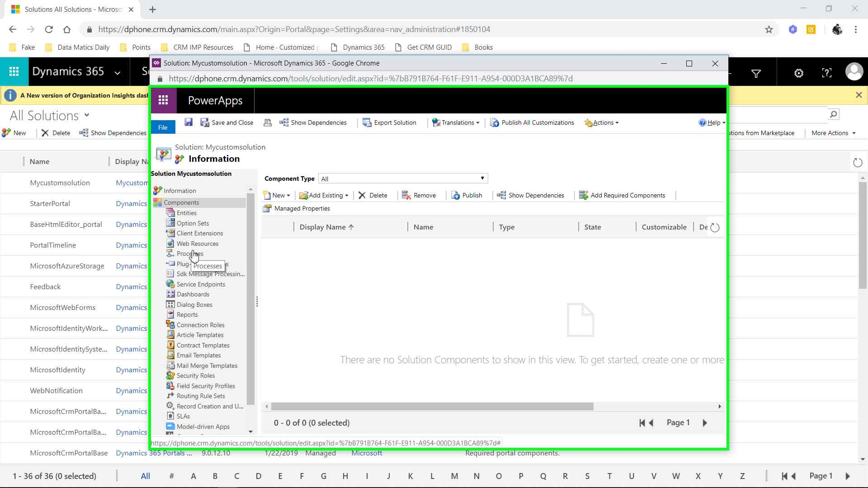Viewport: 868px width, 488px height.
Task: Click the Dynamics 365 settings gear
Action: point(799,73)
